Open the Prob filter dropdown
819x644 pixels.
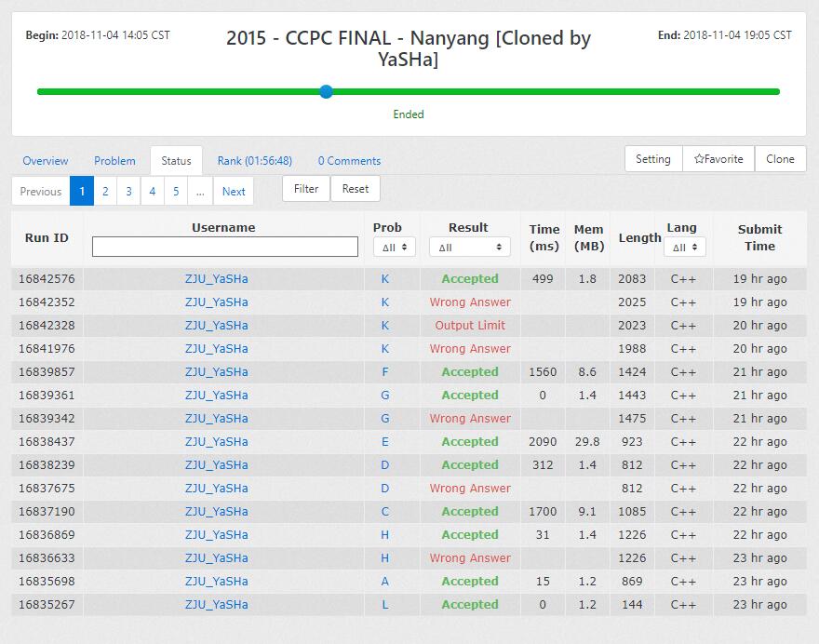(394, 248)
